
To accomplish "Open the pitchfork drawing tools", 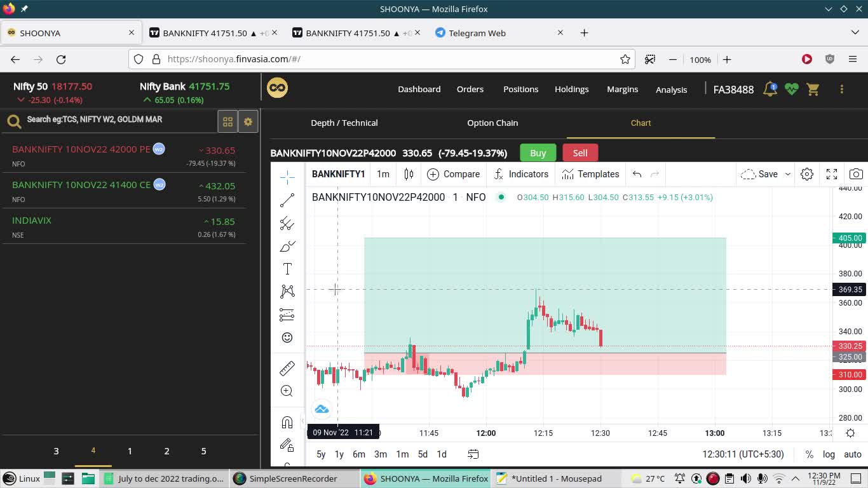I will (287, 223).
